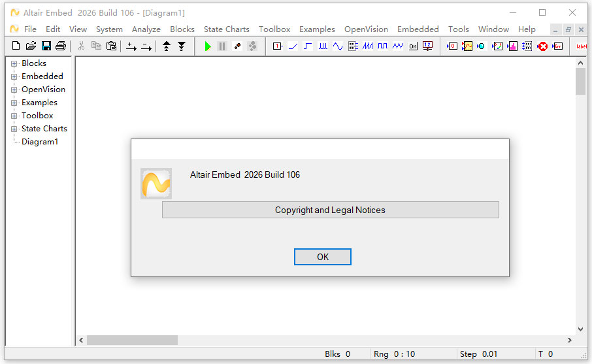The image size is (592, 364).
Task: Click the vertical scrollbar down arrow
Action: 581,329
